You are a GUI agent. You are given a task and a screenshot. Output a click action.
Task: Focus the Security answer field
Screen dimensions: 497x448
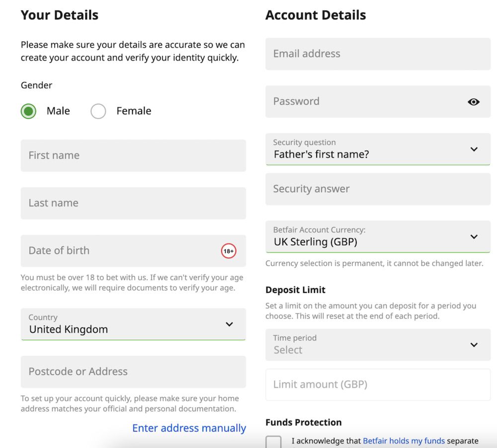378,189
